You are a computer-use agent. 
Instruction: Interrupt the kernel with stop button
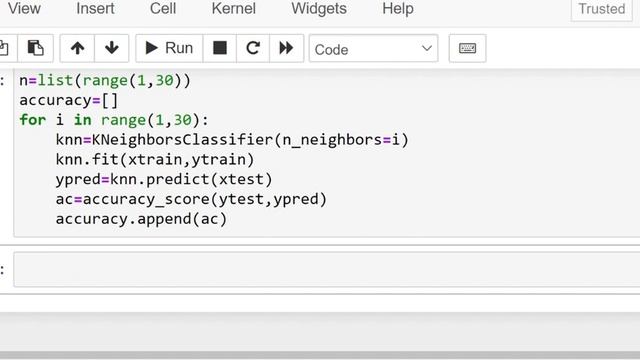220,48
